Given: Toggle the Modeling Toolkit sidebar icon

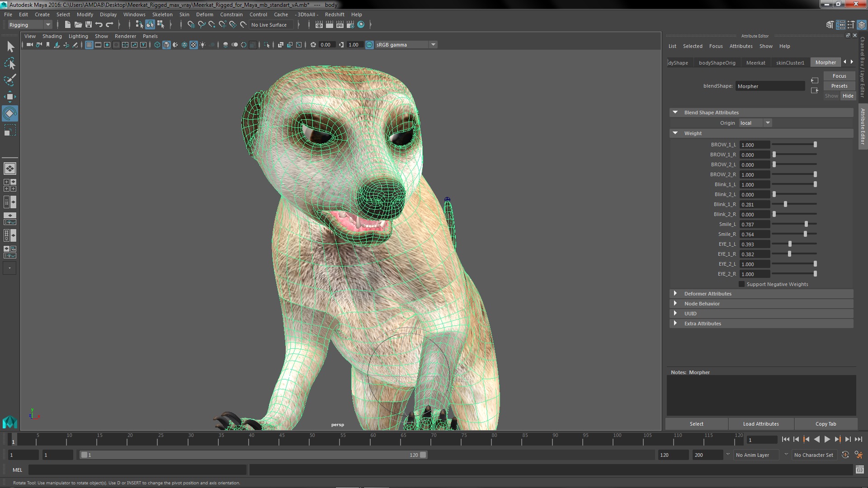Looking at the screenshot, I should pos(830,25).
